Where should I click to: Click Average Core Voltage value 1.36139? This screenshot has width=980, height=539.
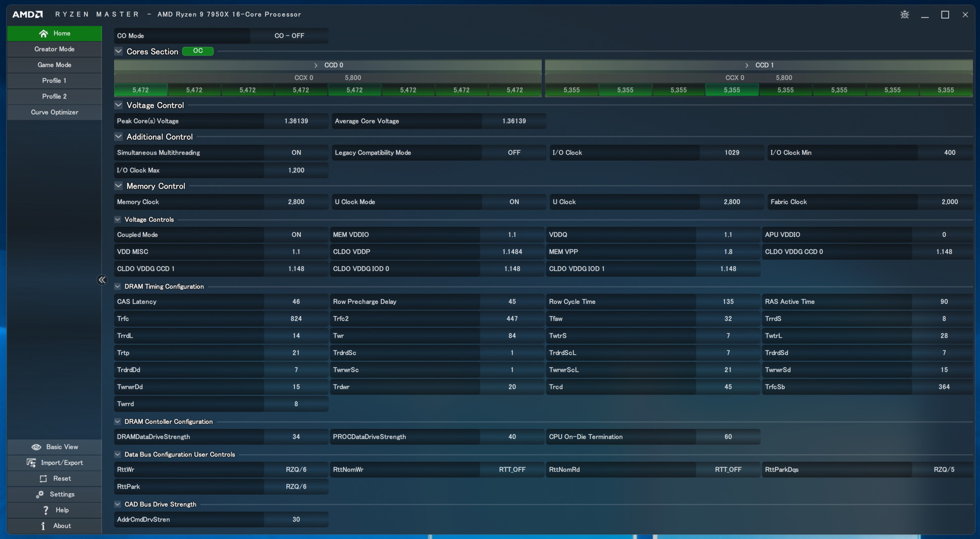pyautogui.click(x=514, y=121)
